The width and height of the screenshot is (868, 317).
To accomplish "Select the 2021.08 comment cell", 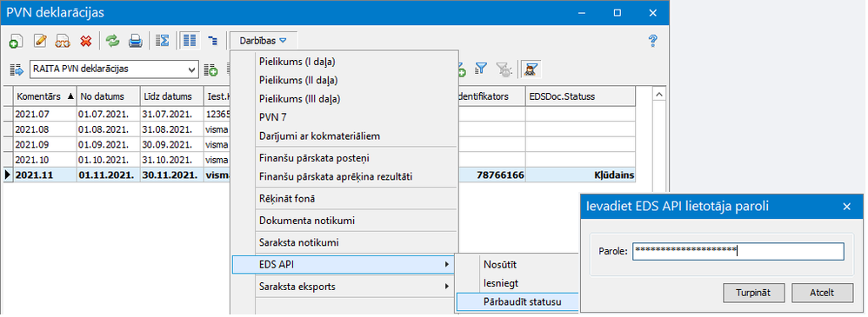I will [x=45, y=129].
